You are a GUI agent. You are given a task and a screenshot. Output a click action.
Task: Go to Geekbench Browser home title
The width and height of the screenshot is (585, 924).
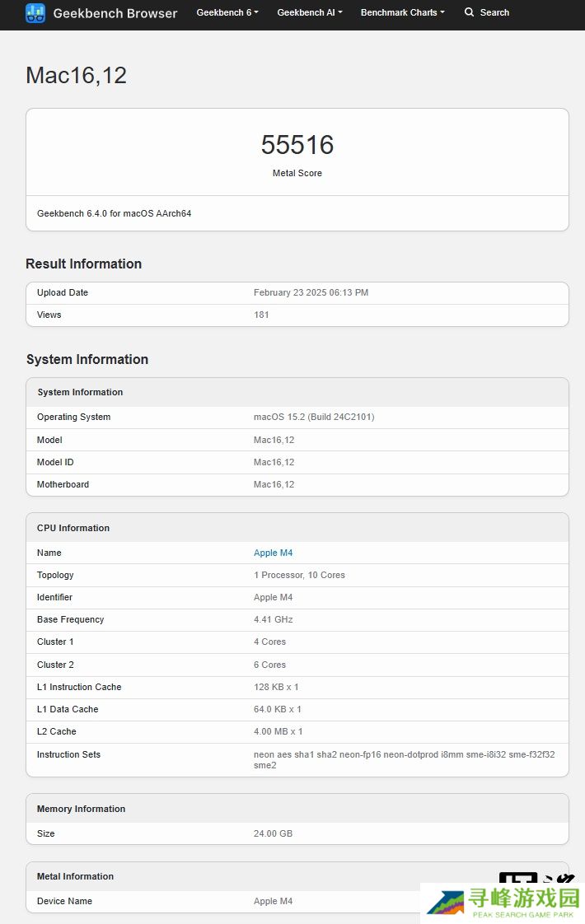(115, 13)
